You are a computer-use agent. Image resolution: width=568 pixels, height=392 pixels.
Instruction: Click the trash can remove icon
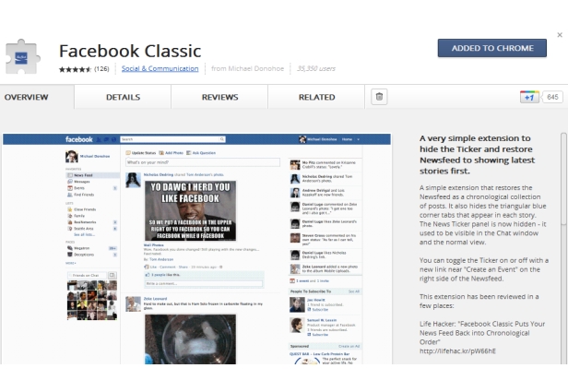pos(379,97)
